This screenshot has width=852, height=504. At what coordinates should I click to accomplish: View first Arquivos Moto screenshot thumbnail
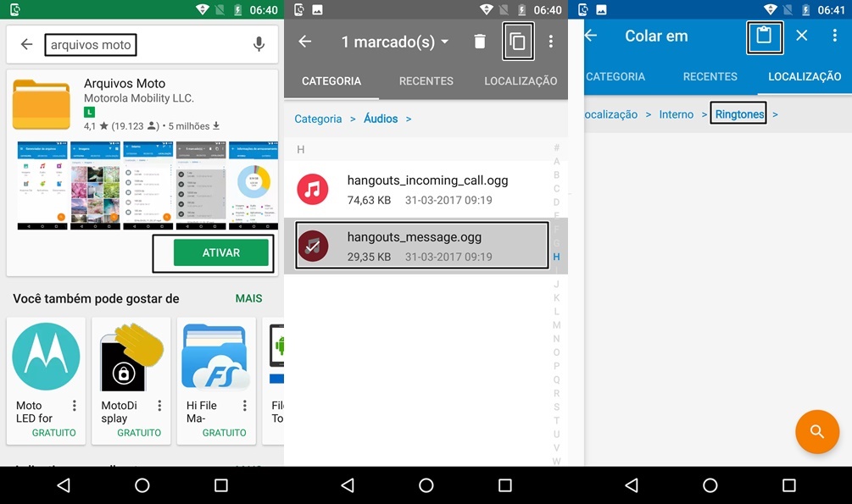[x=42, y=186]
